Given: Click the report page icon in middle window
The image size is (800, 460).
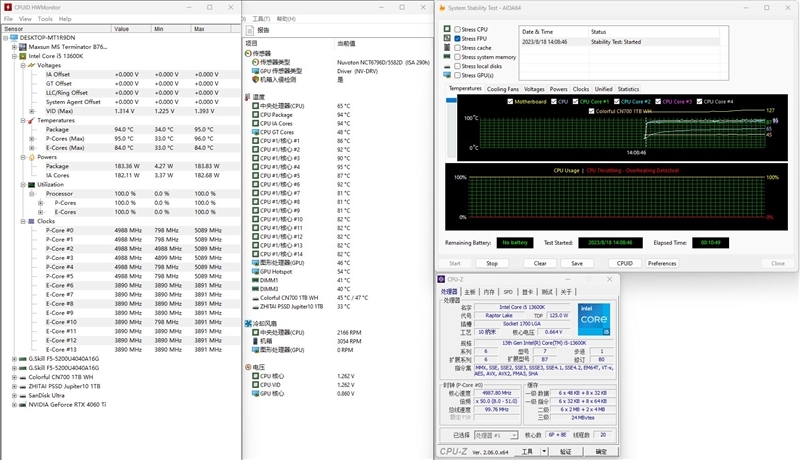Looking at the screenshot, I should (x=249, y=31).
